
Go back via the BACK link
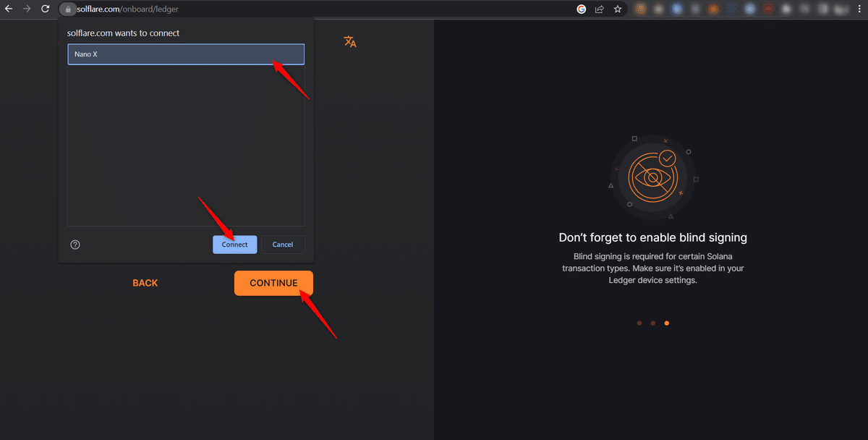pos(145,283)
